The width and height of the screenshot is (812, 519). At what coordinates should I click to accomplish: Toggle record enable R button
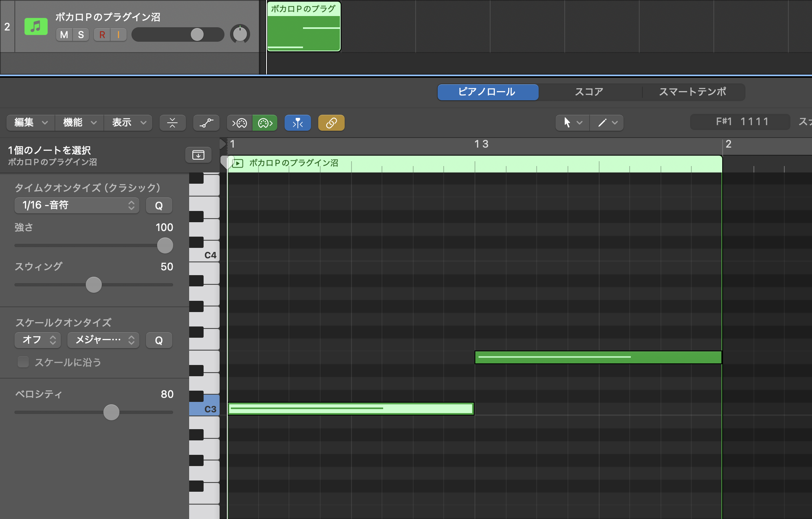[x=102, y=35]
